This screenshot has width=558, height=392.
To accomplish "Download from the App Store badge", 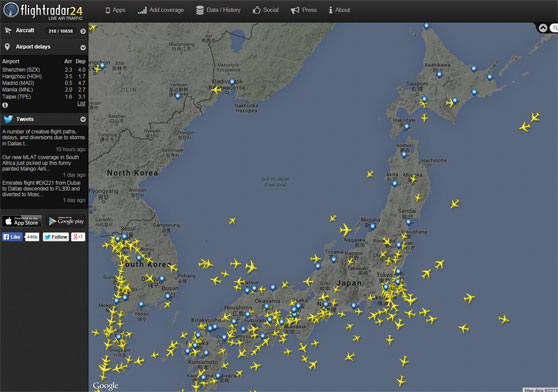I will pyautogui.click(x=22, y=221).
